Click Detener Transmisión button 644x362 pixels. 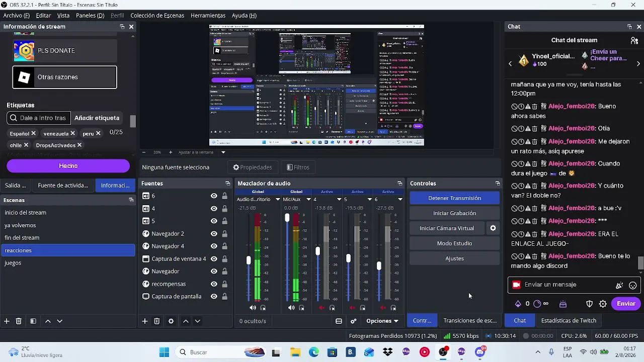455,198
